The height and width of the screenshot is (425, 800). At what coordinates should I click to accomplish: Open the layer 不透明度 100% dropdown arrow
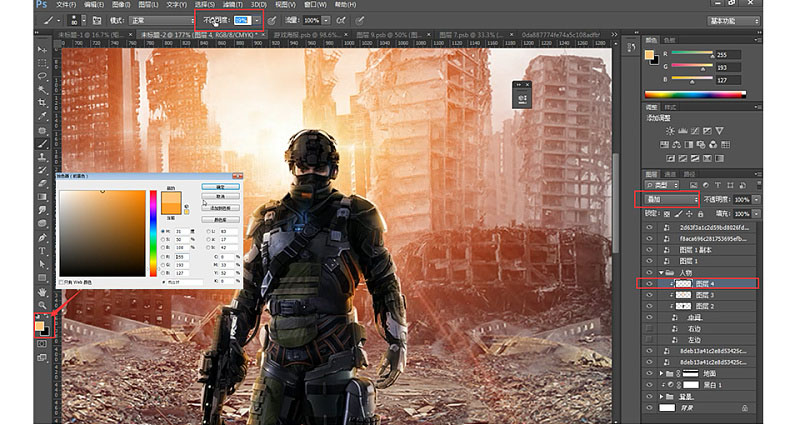coord(756,199)
